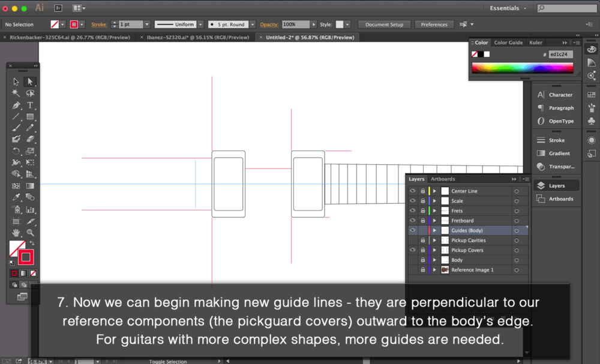Select the Zoom magnifier tool

(x=30, y=232)
